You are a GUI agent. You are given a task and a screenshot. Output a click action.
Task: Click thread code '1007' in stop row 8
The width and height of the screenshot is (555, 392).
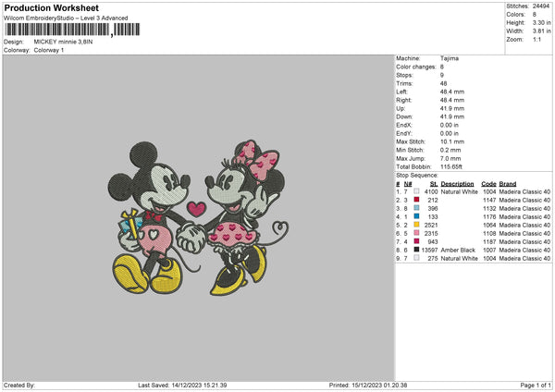click(489, 251)
